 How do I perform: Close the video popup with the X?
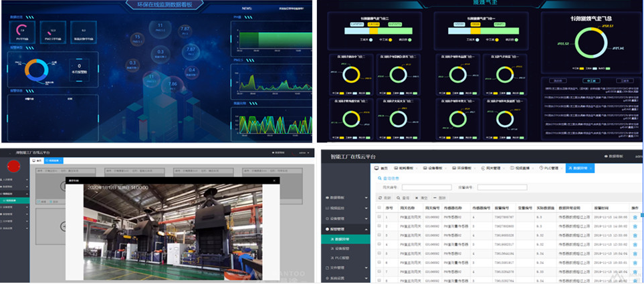[x=274, y=180]
